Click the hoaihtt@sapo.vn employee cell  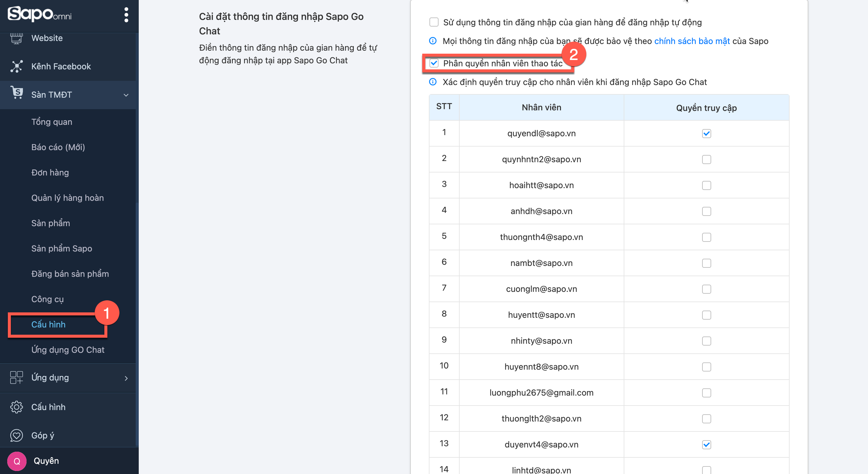tap(541, 185)
